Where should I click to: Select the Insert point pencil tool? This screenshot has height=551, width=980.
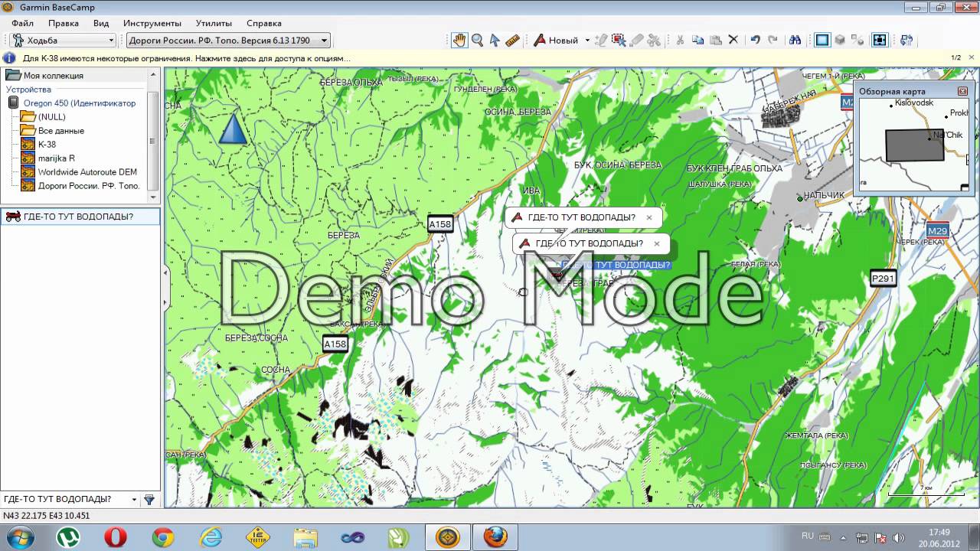click(601, 40)
